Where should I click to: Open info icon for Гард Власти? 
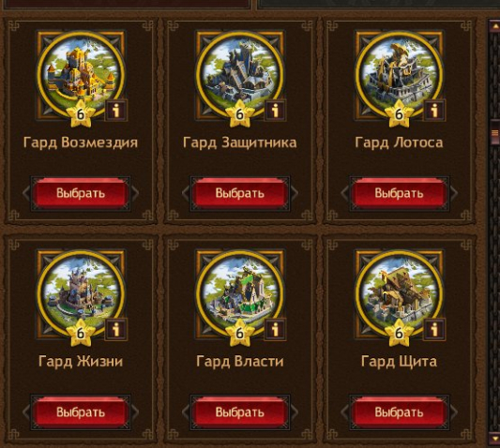tap(275, 329)
